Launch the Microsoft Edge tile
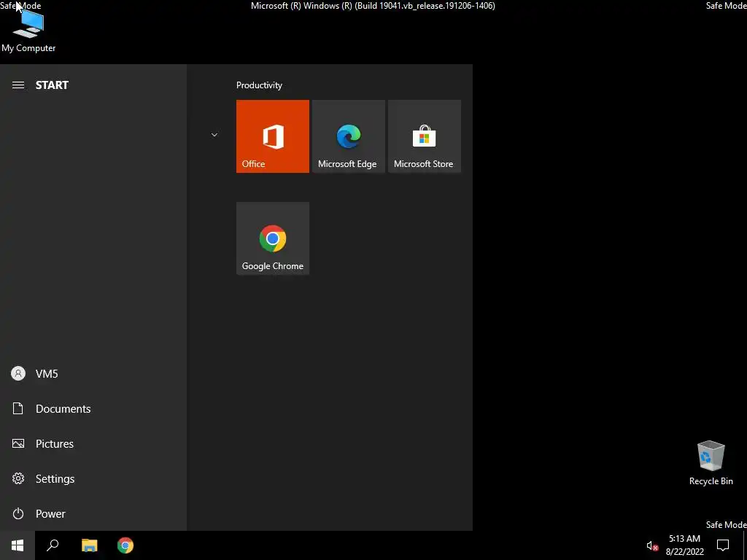 (348, 136)
